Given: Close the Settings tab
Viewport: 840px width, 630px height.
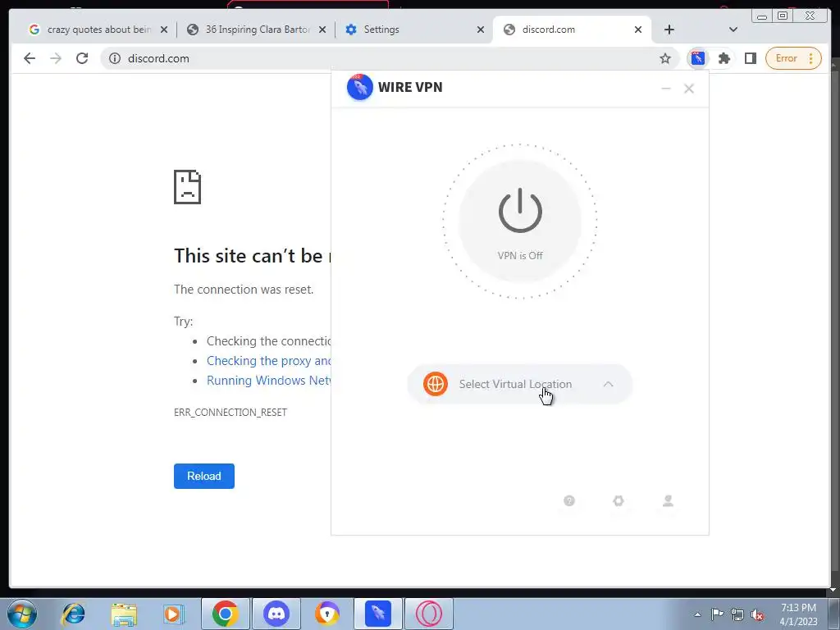Looking at the screenshot, I should point(481,30).
